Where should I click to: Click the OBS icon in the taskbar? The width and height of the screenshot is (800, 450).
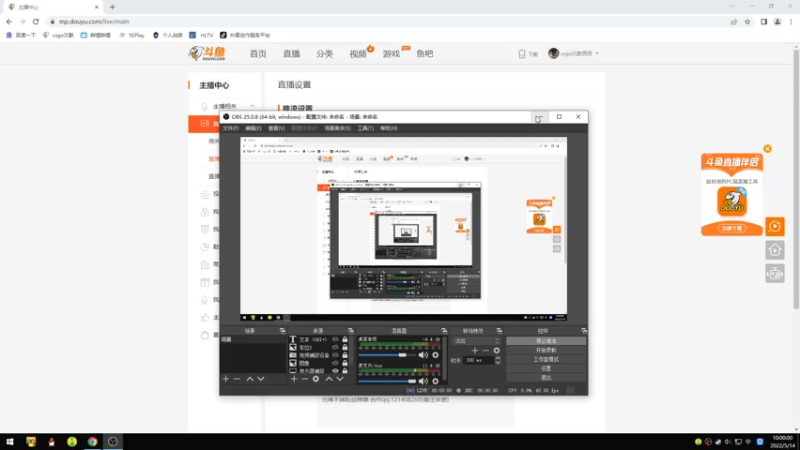pyautogui.click(x=113, y=441)
